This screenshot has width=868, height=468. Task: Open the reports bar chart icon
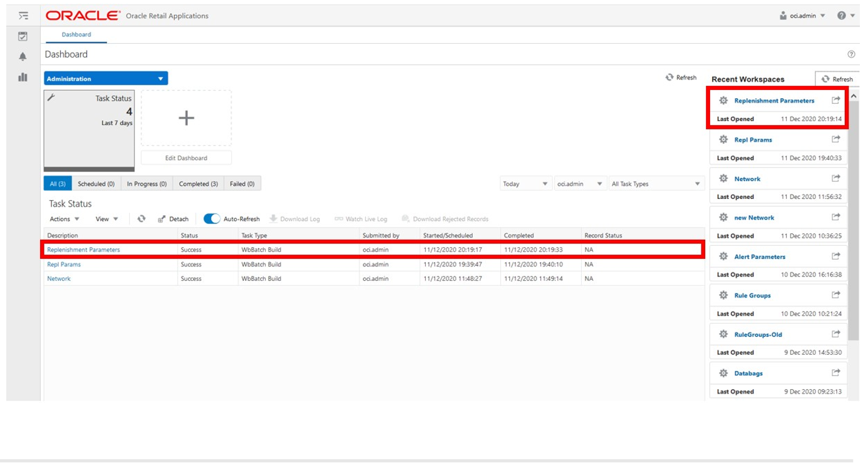[x=23, y=77]
